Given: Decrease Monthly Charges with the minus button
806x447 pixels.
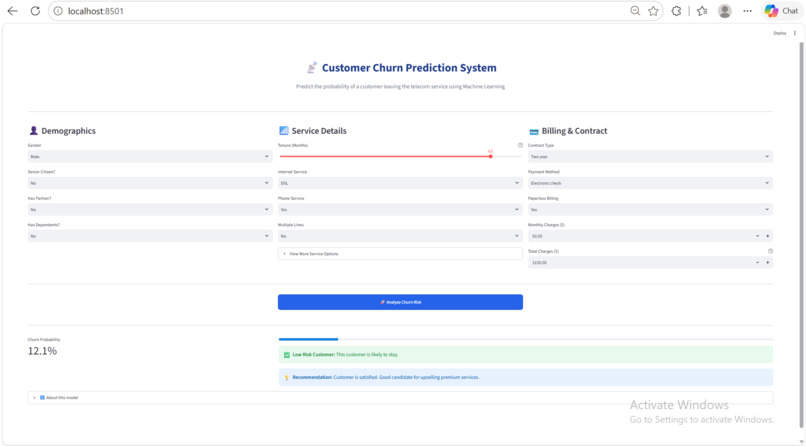Looking at the screenshot, I should pos(757,236).
